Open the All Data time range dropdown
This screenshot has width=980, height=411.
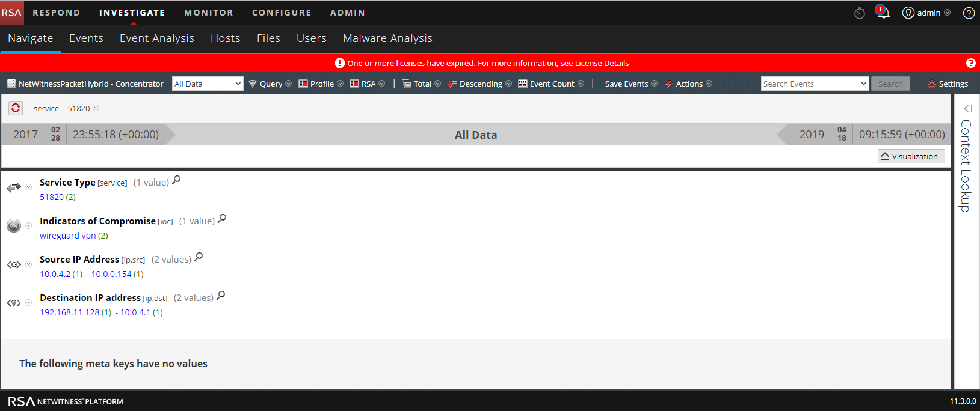(x=208, y=84)
